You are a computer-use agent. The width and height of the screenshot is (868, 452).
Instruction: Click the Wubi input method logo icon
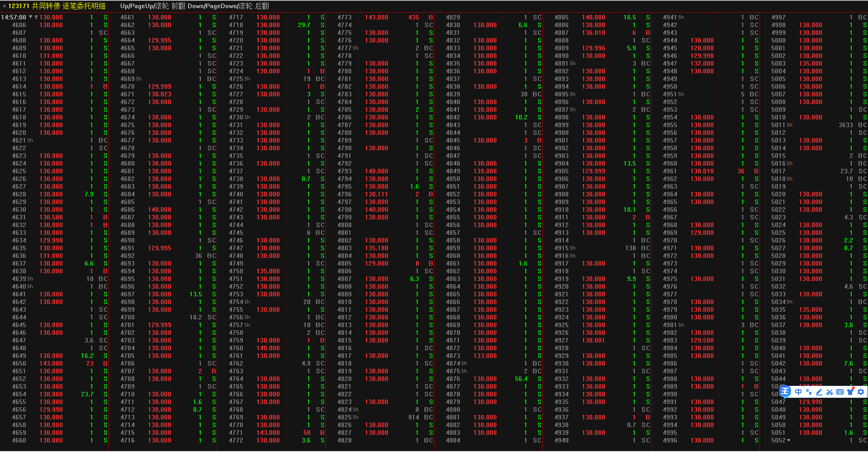(785, 392)
